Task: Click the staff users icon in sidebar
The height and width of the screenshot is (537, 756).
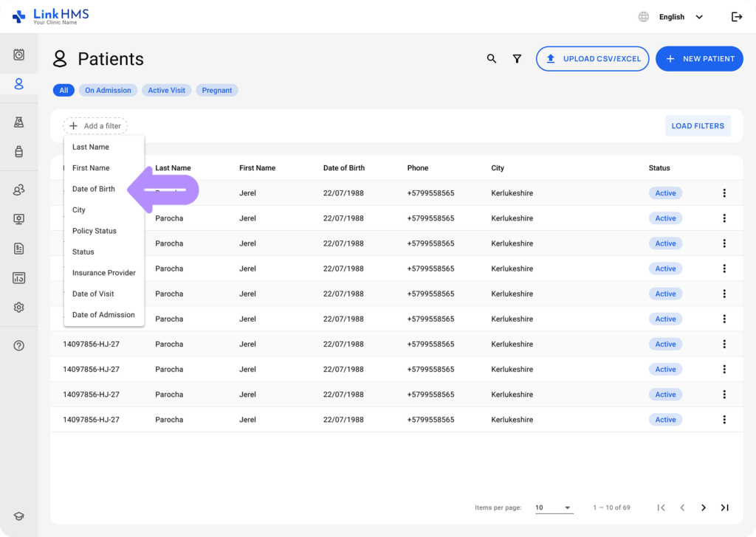Action: pos(19,190)
